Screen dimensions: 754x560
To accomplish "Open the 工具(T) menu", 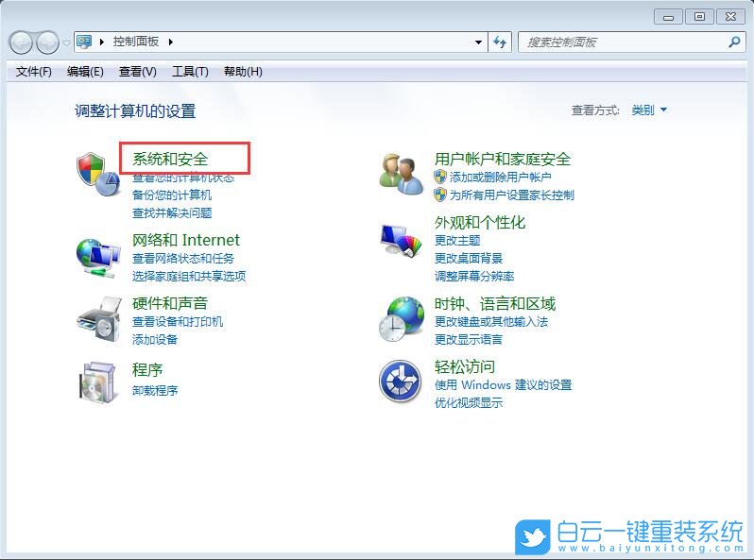I will click(190, 72).
